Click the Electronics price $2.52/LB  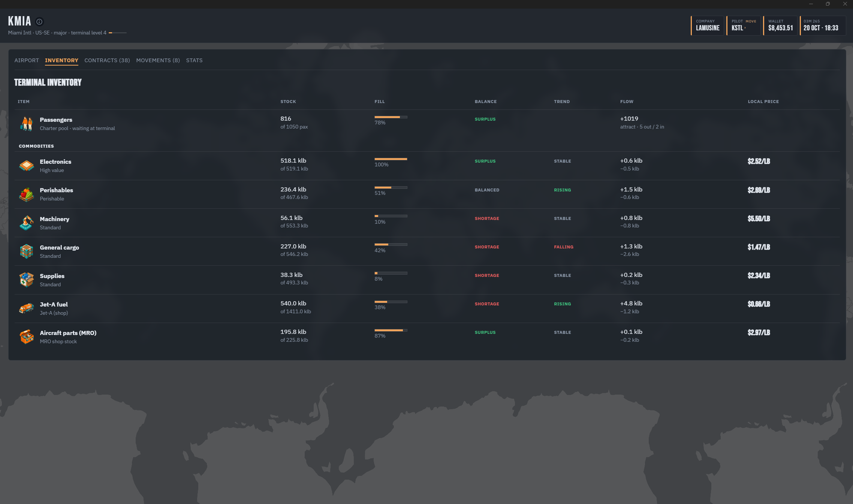[x=759, y=161]
